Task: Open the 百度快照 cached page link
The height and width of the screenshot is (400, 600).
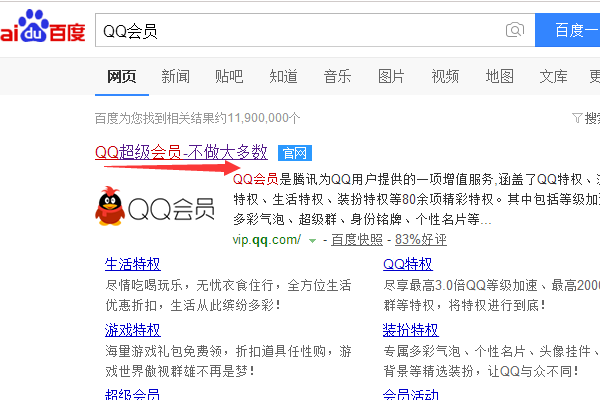Action: coord(357,240)
